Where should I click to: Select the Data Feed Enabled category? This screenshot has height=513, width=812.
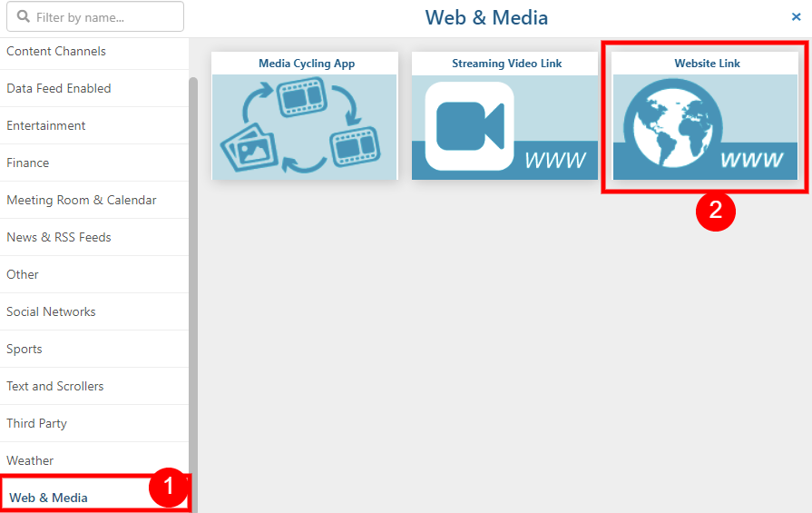click(x=94, y=89)
